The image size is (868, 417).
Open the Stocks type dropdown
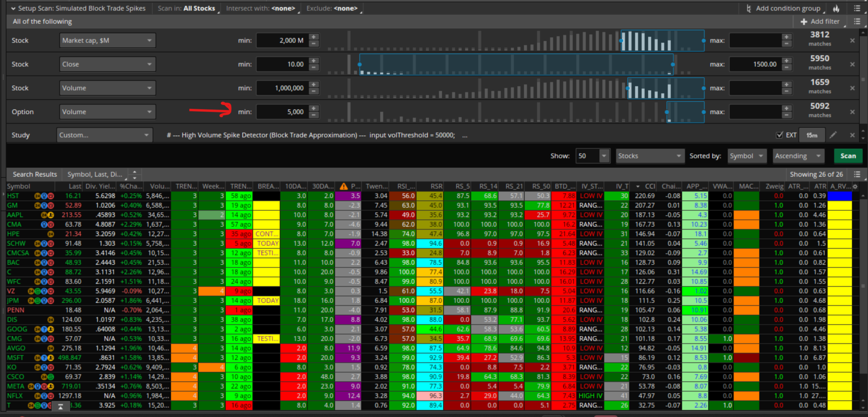[650, 156]
